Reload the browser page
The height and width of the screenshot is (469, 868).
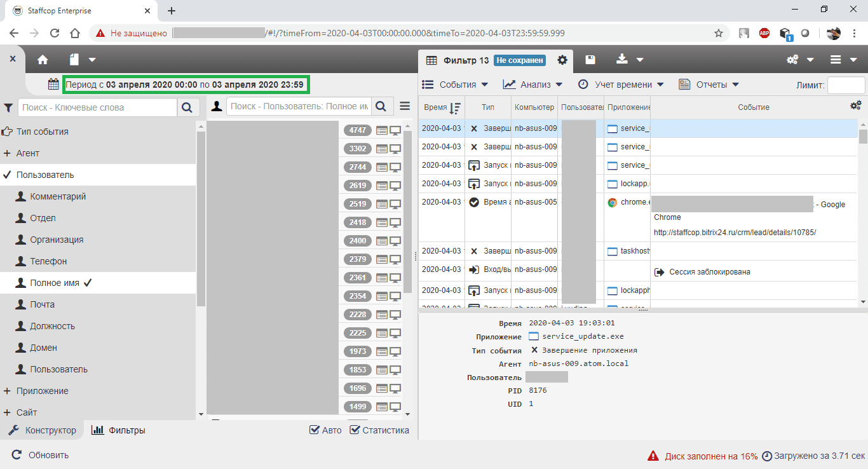tap(55, 33)
